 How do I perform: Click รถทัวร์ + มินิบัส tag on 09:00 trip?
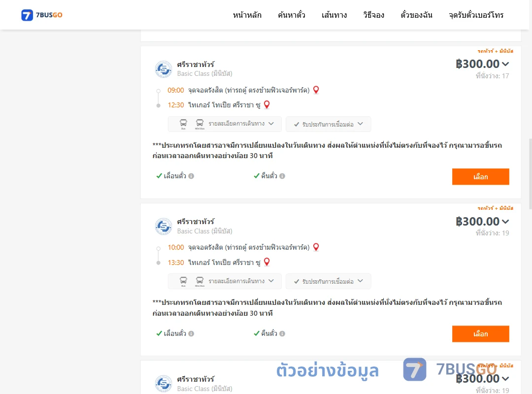[x=496, y=51]
